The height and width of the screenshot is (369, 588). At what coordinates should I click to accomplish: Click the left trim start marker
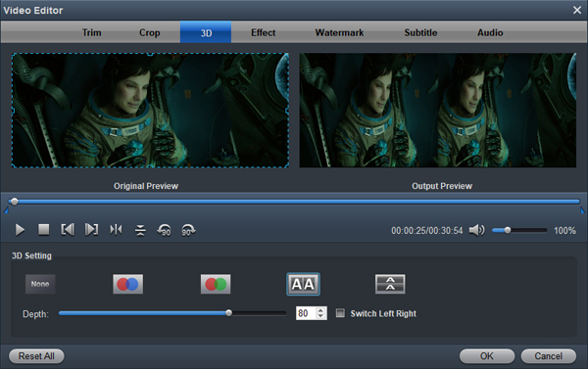[x=7, y=210]
